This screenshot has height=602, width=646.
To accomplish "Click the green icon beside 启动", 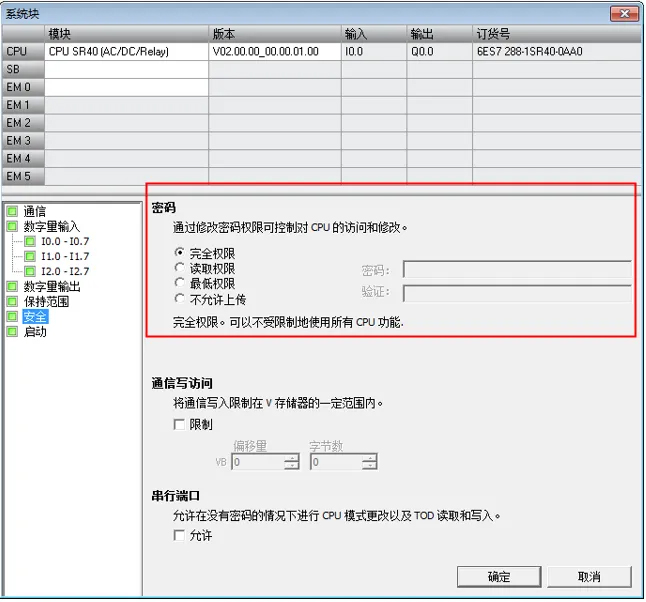I will [x=12, y=331].
